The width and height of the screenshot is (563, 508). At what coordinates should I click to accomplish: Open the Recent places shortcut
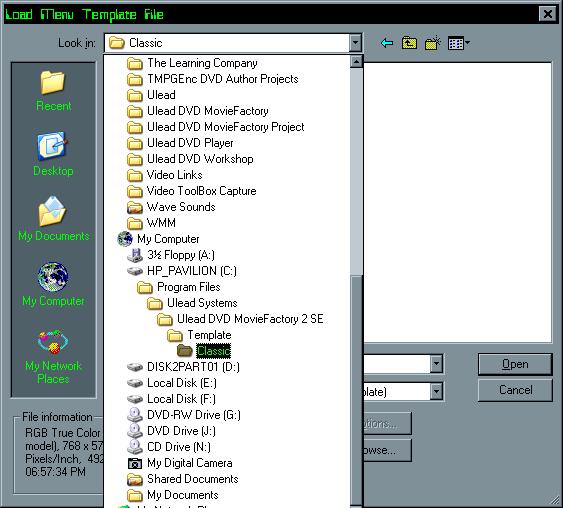[x=53, y=90]
